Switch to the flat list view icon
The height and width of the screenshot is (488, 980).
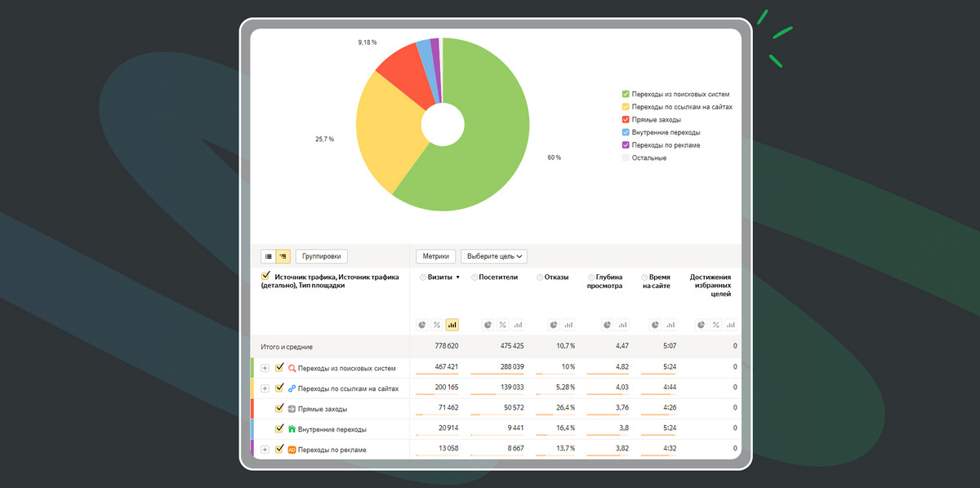point(268,256)
